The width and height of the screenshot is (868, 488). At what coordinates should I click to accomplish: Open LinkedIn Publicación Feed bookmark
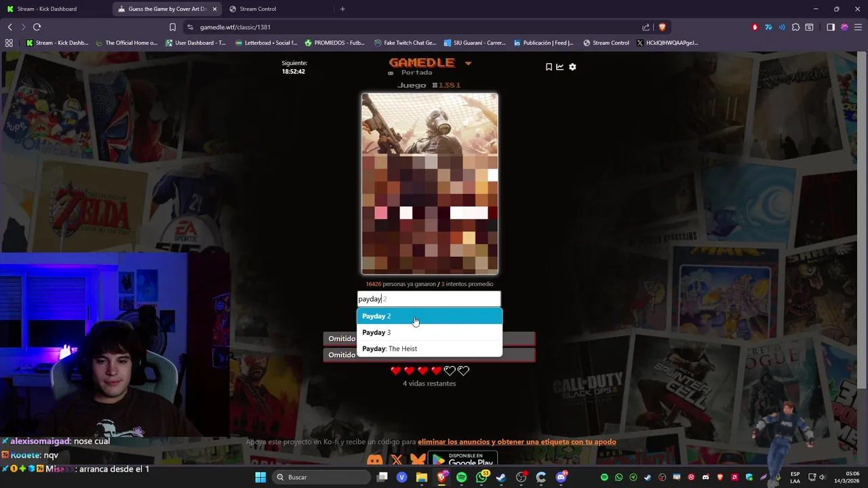click(543, 43)
